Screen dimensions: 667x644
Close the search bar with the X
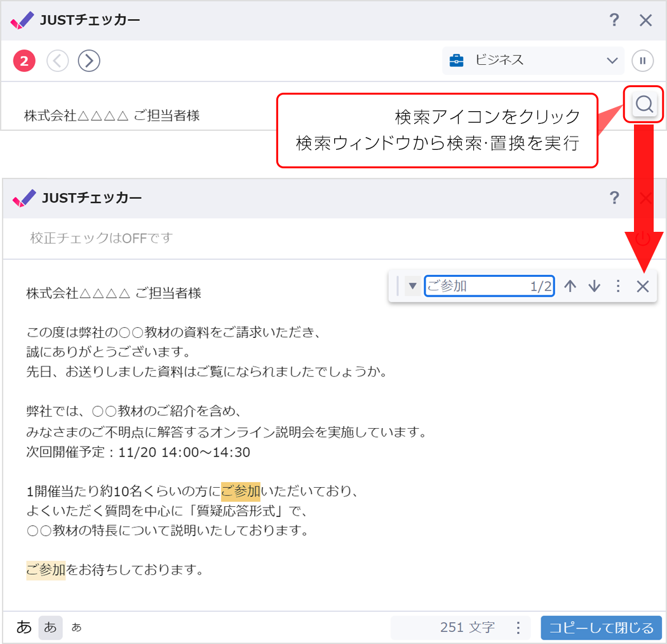[x=642, y=286]
